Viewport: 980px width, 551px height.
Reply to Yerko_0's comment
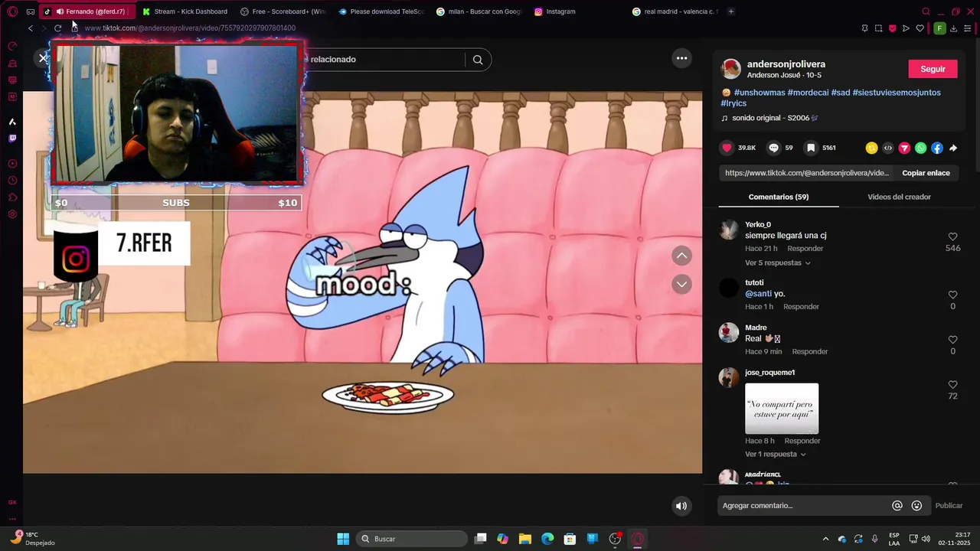pyautogui.click(x=805, y=249)
